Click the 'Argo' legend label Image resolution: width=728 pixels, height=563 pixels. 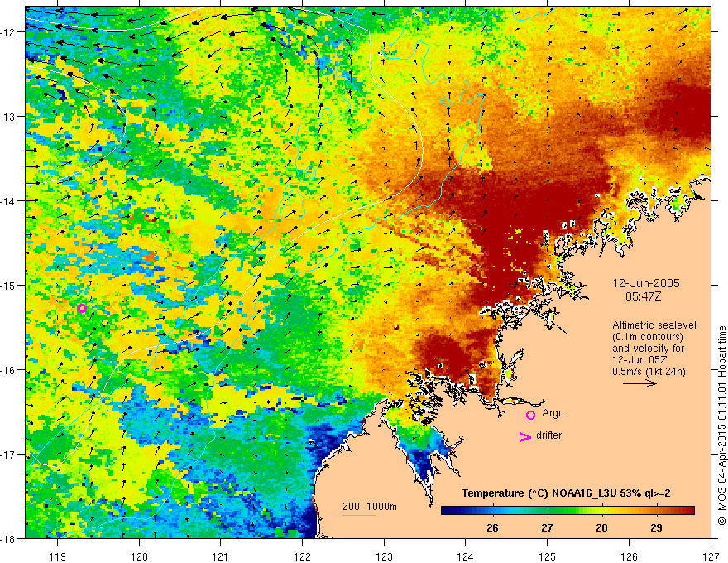[553, 413]
